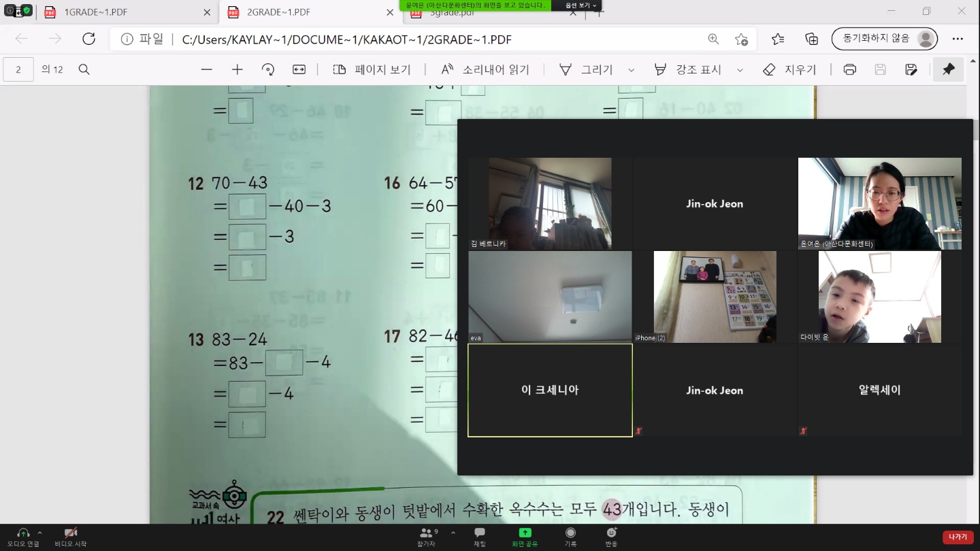This screenshot has width=980, height=551.
Task: Click the problem text 70-43
Action: click(x=240, y=182)
